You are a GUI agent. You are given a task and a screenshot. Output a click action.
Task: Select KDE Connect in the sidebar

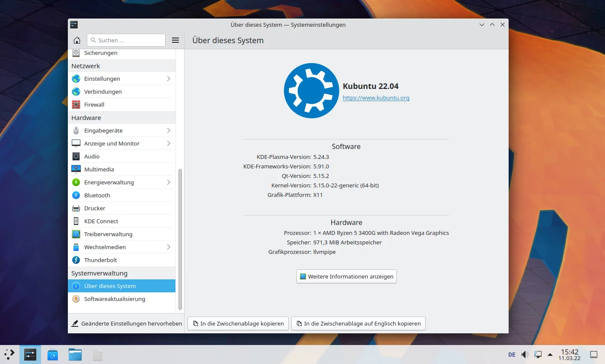[121, 221]
